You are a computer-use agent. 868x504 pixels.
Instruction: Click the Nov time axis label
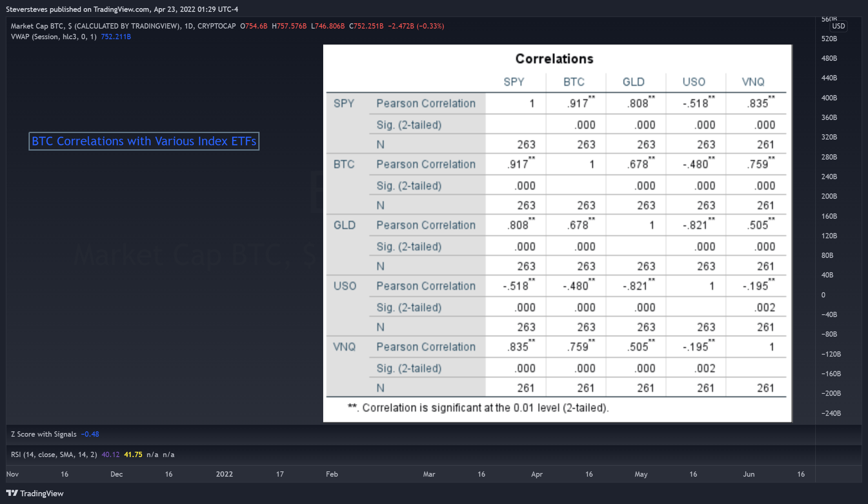[13, 474]
